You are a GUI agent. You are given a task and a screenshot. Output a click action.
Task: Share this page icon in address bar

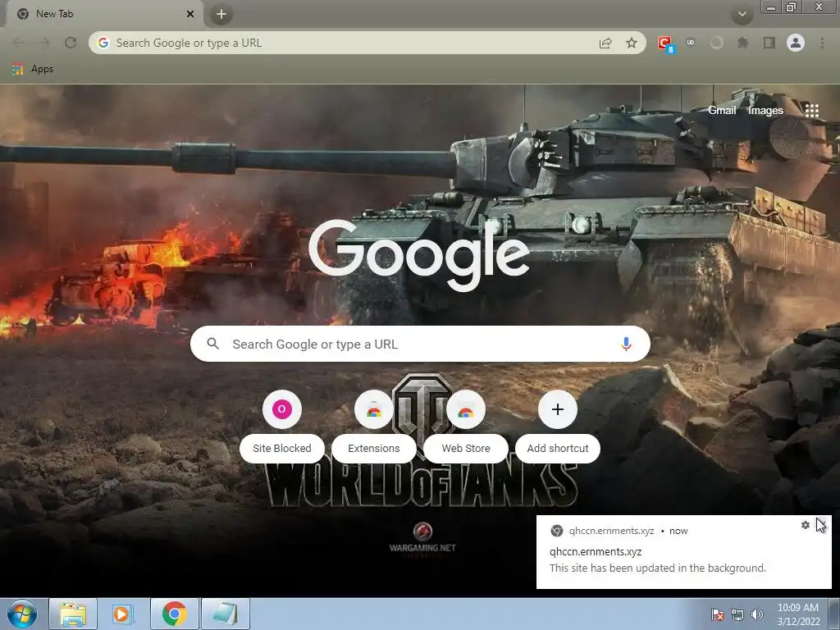605,43
